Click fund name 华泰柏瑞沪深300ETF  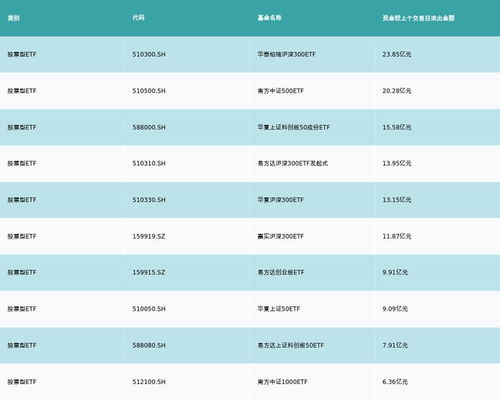pyautogui.click(x=286, y=54)
